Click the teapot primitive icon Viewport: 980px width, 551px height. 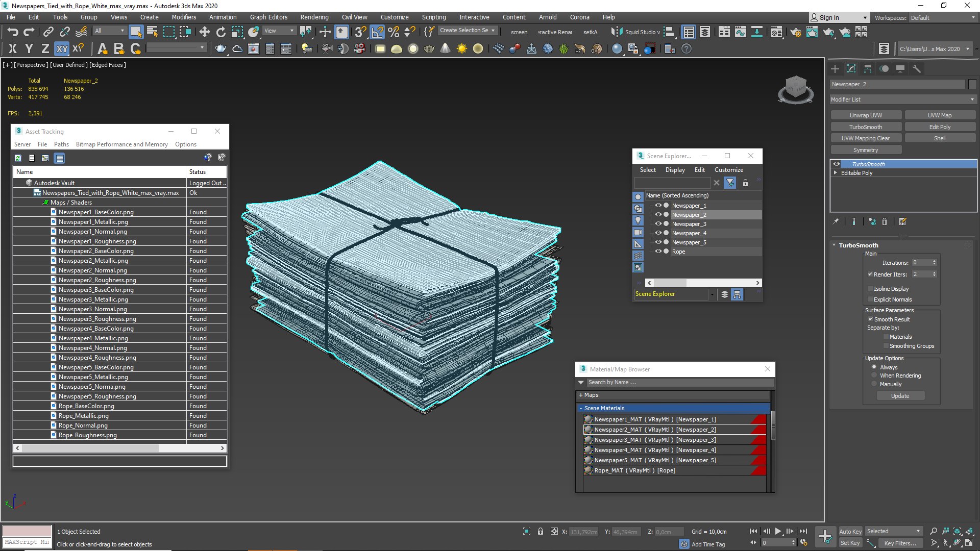point(220,49)
